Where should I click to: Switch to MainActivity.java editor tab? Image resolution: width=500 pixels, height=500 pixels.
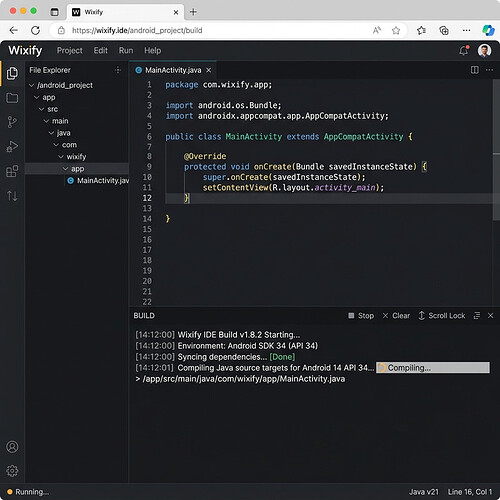173,70
